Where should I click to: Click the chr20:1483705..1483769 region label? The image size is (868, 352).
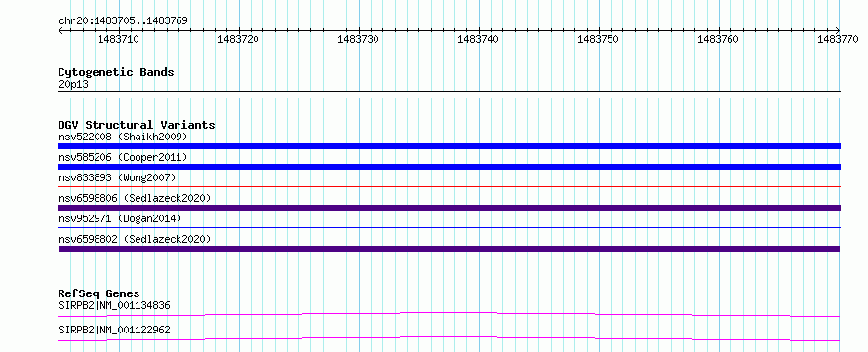(123, 20)
